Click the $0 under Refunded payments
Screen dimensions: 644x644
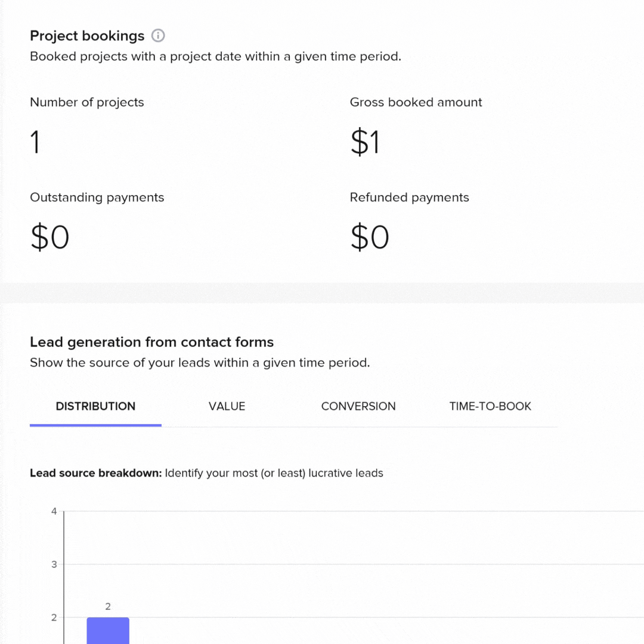point(370,237)
